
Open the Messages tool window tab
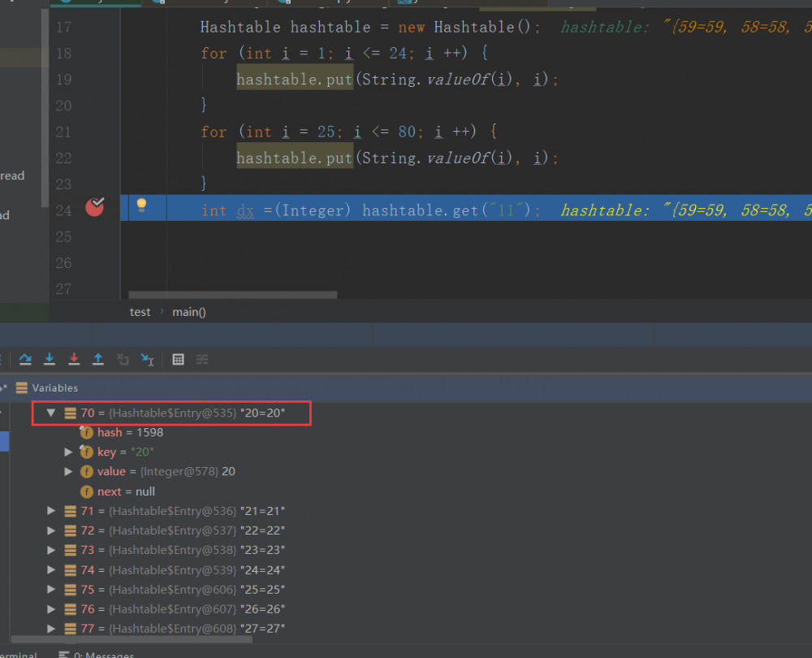pyautogui.click(x=97, y=654)
